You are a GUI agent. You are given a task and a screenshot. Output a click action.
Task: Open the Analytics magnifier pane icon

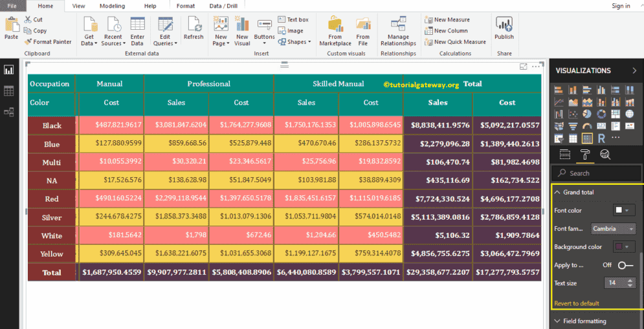[605, 154]
